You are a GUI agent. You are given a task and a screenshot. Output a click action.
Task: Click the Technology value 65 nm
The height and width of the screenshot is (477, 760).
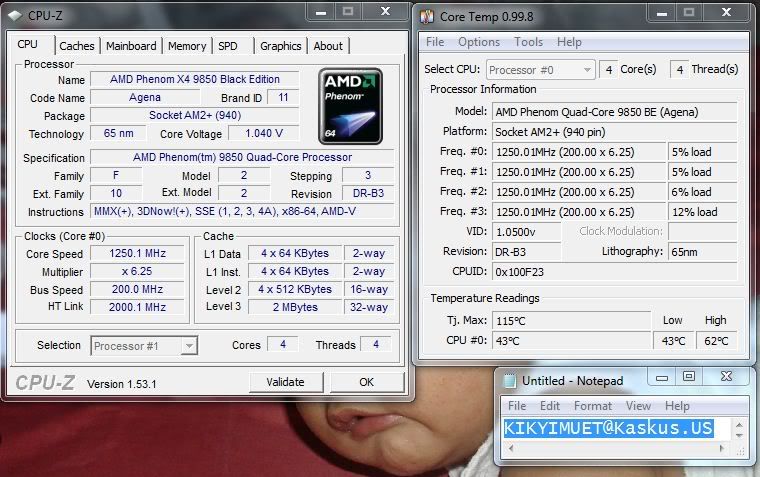click(118, 133)
